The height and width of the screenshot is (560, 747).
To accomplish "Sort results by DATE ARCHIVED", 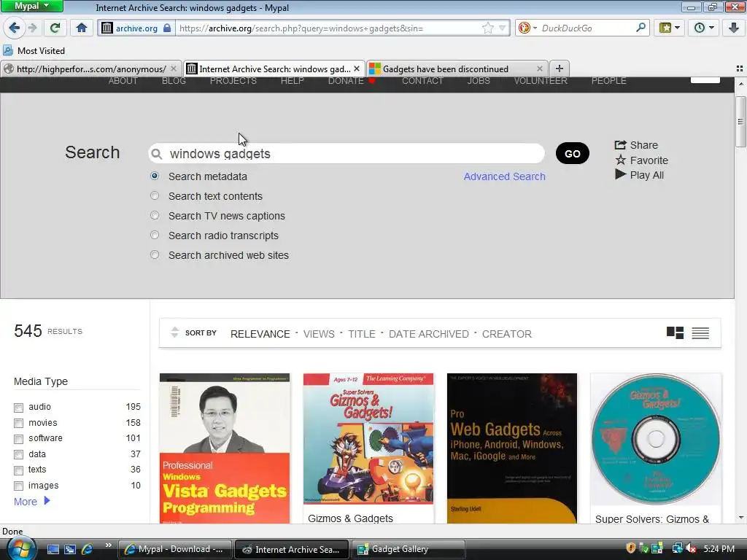I will pyautogui.click(x=429, y=334).
